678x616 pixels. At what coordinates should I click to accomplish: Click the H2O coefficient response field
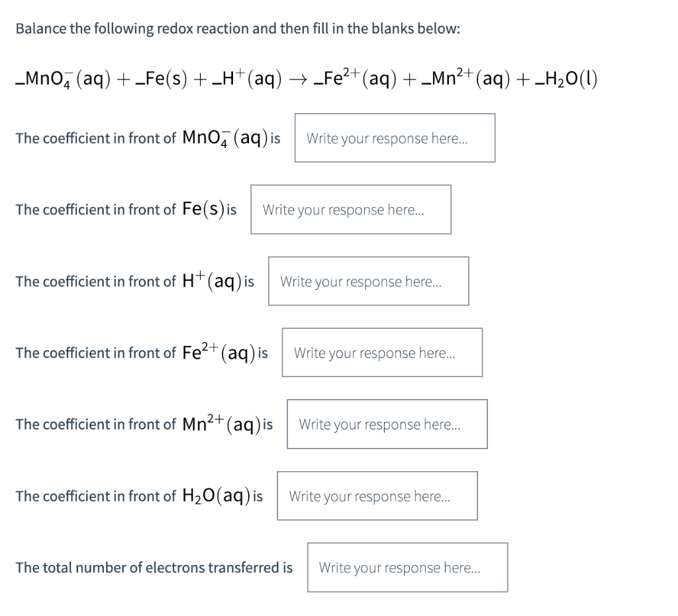pyautogui.click(x=377, y=496)
